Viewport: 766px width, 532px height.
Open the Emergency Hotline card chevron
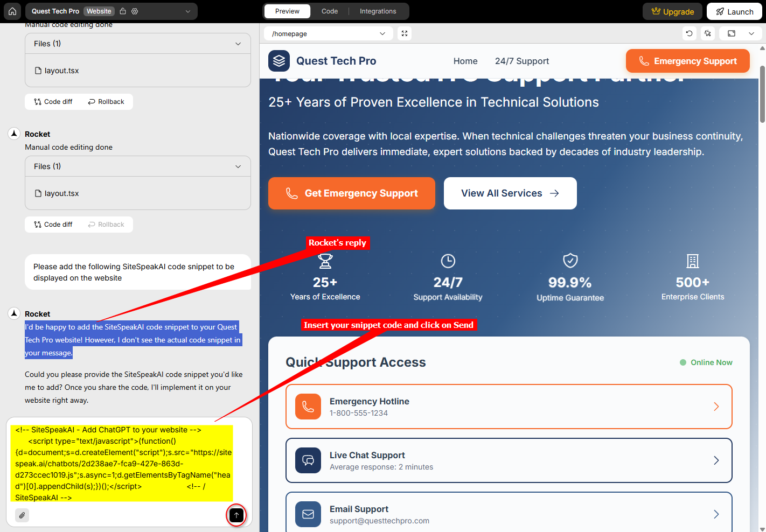716,407
